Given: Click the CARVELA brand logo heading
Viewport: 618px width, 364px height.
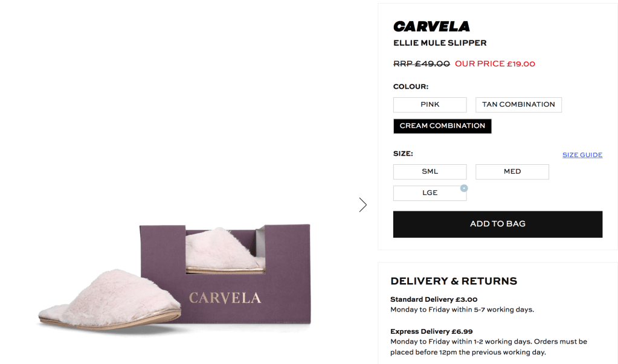Looking at the screenshot, I should coord(431,27).
